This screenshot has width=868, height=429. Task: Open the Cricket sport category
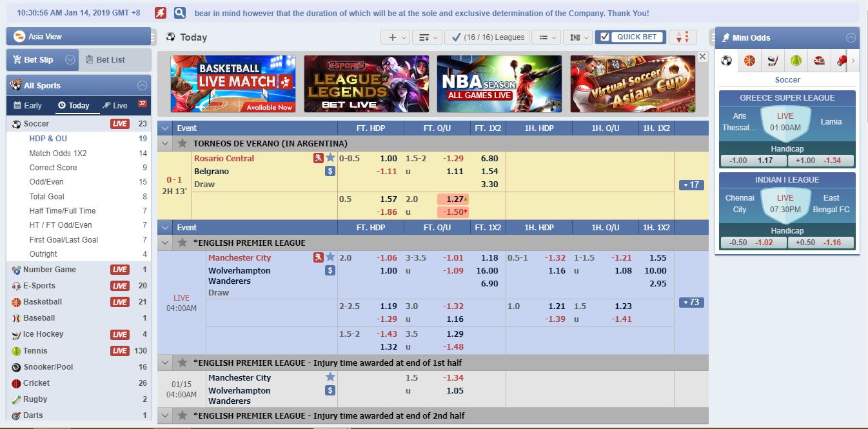pos(79,383)
